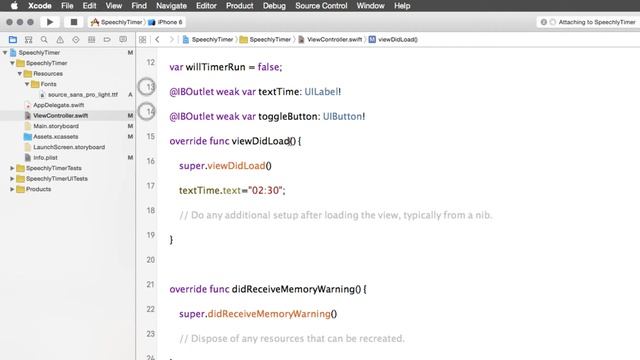This screenshot has height=360, width=640.
Task: Click the "02:30" string literal
Action: pos(265,190)
